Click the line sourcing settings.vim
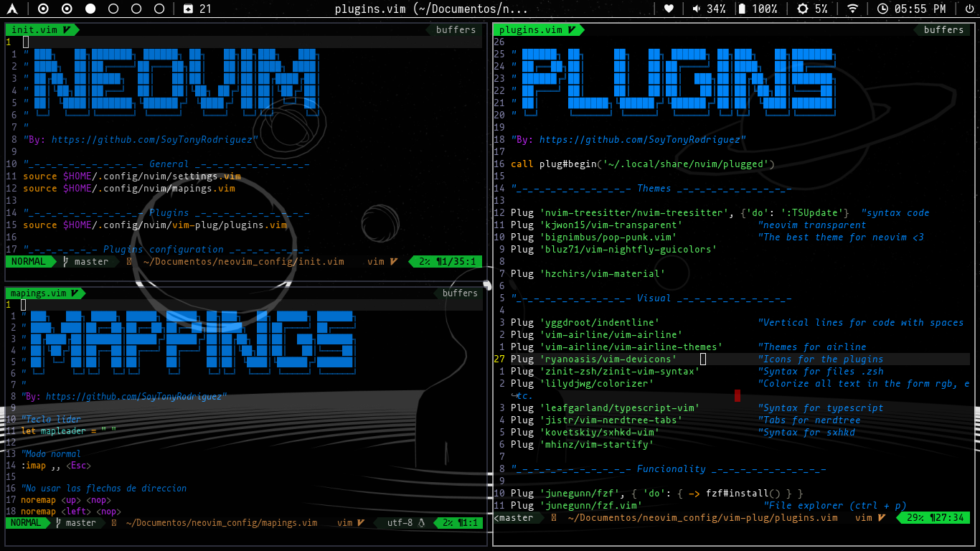The height and width of the screenshot is (551, 980). (132, 176)
